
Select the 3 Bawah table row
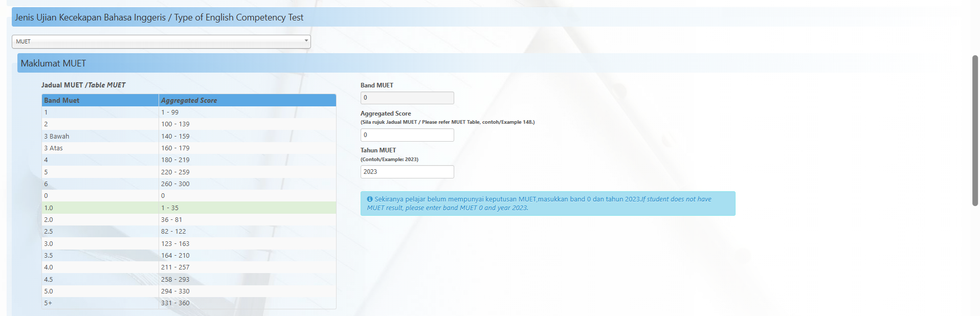[x=189, y=137]
